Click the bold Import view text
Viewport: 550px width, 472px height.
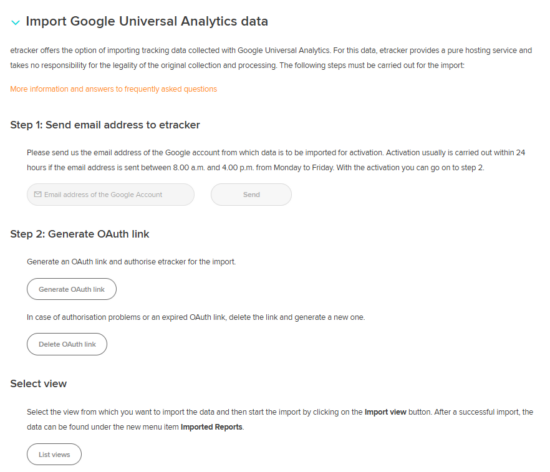tap(385, 412)
